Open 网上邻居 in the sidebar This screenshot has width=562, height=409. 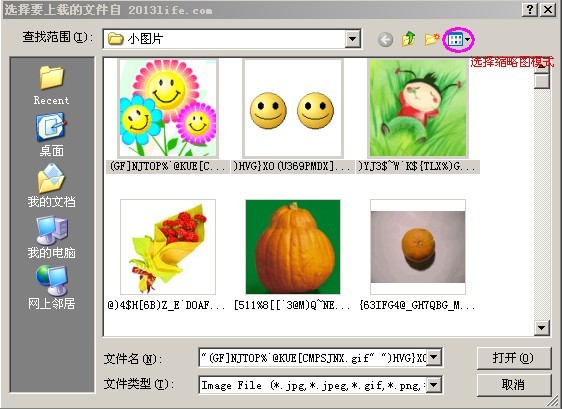[x=52, y=288]
